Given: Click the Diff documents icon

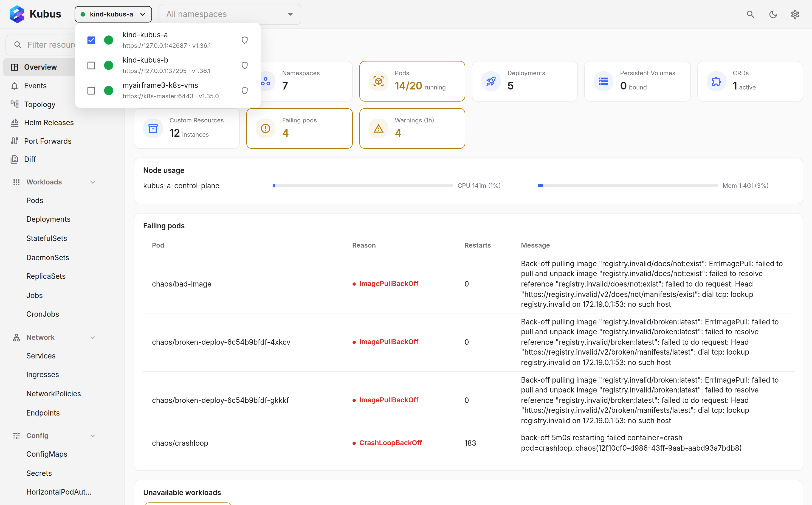Looking at the screenshot, I should (x=14, y=159).
